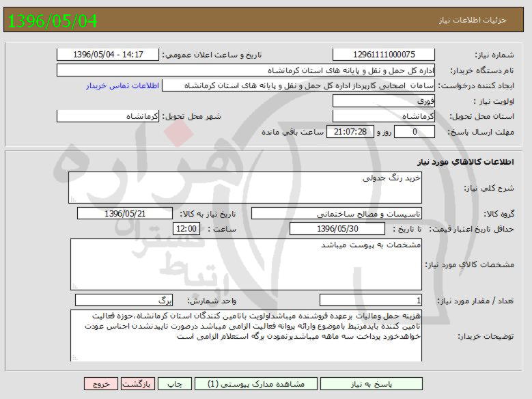532x399 pixels.
Task: Click the گروه کالا field
Action: point(337,214)
